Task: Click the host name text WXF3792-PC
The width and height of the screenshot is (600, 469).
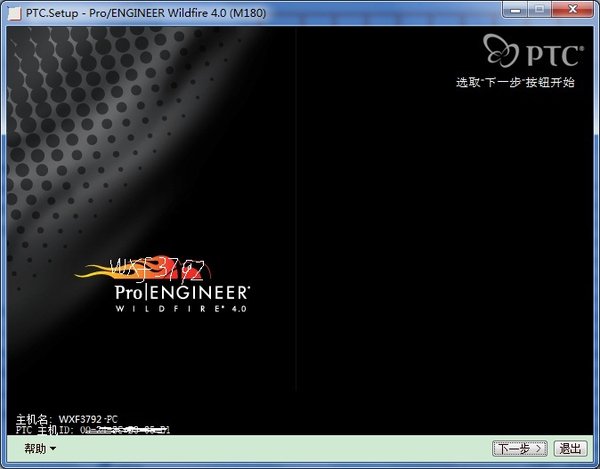Action: click(88, 419)
